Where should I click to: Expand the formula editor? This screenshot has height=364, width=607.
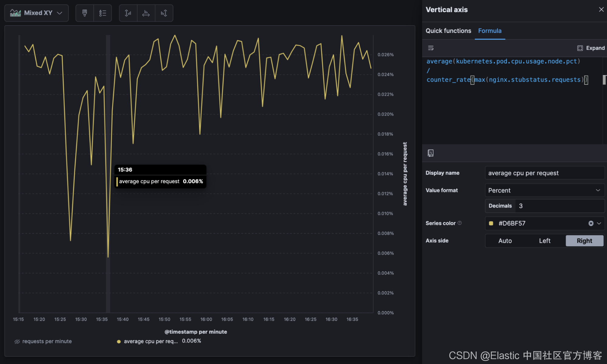(x=591, y=48)
